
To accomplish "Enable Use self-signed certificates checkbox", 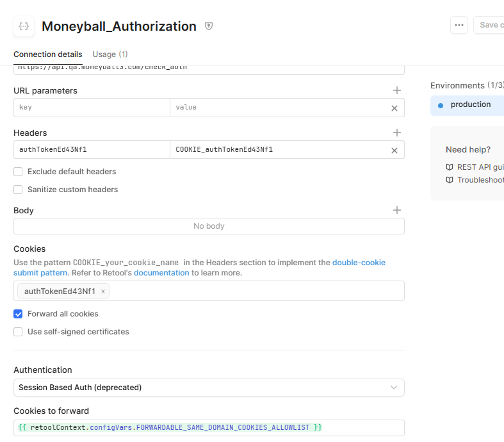I will [x=18, y=332].
